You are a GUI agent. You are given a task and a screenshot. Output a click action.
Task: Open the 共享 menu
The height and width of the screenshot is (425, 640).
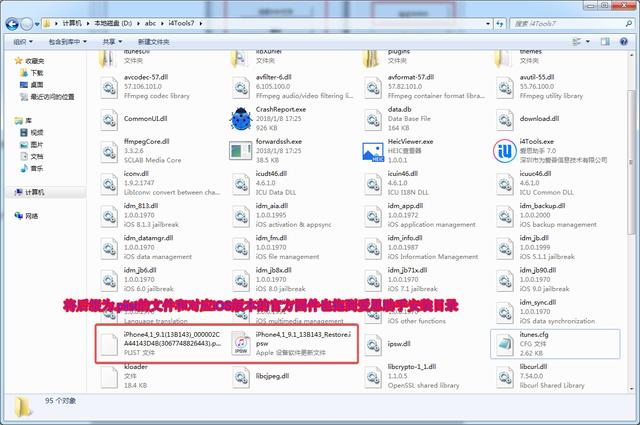coord(112,42)
